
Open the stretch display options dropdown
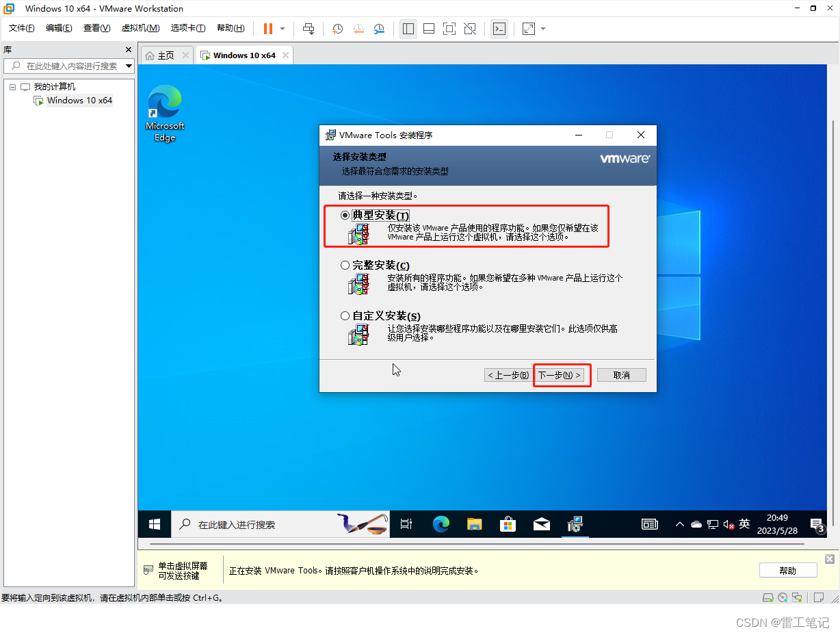pyautogui.click(x=543, y=29)
